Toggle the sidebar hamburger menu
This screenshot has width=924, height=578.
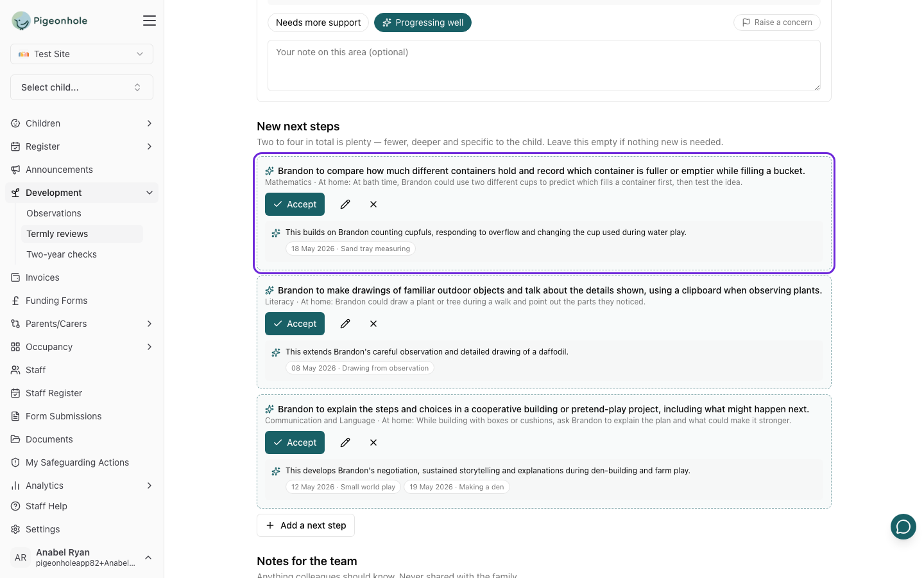150,21
